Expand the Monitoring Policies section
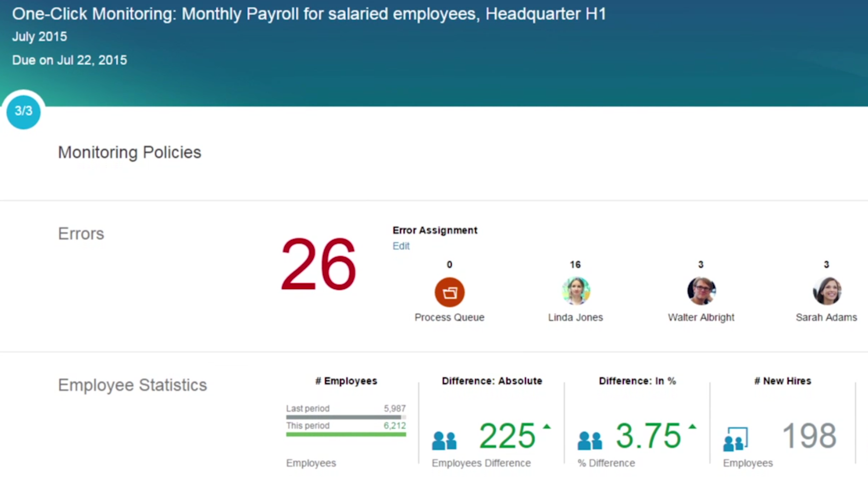The image size is (868, 477). [130, 152]
